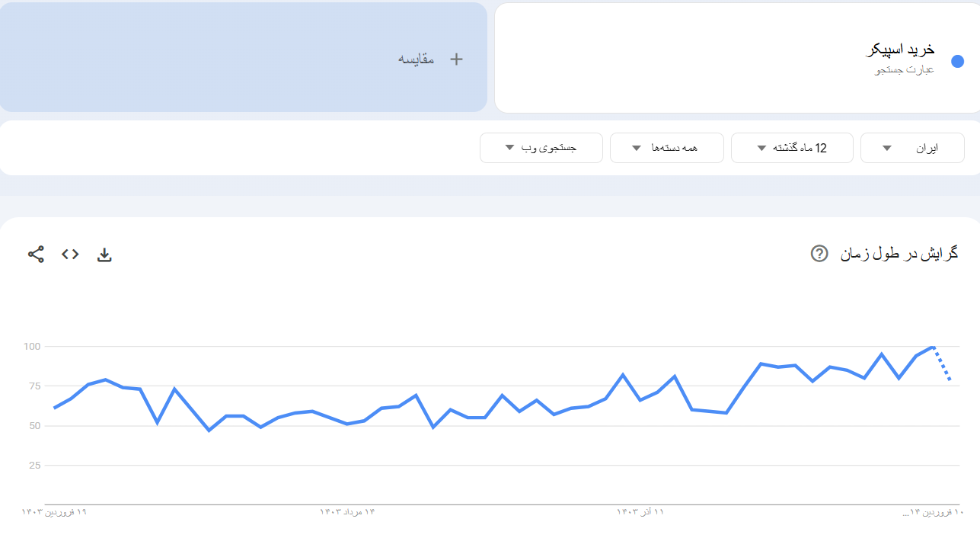
Task: Click the embed code icon
Action: pos(70,255)
